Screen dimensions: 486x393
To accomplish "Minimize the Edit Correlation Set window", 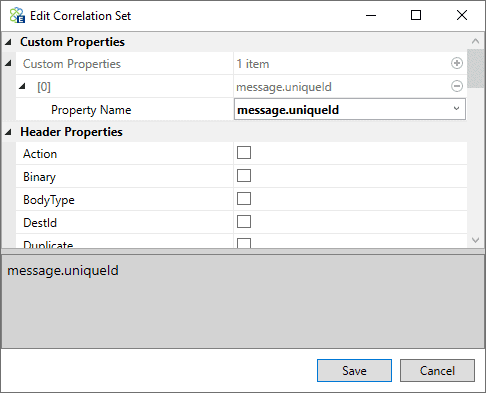I will coord(371,15).
